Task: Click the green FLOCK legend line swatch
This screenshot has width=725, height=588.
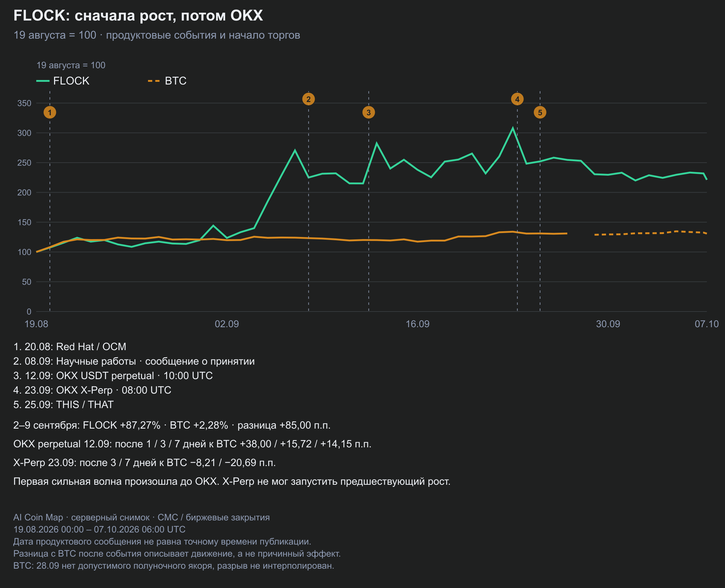Action: tap(43, 81)
